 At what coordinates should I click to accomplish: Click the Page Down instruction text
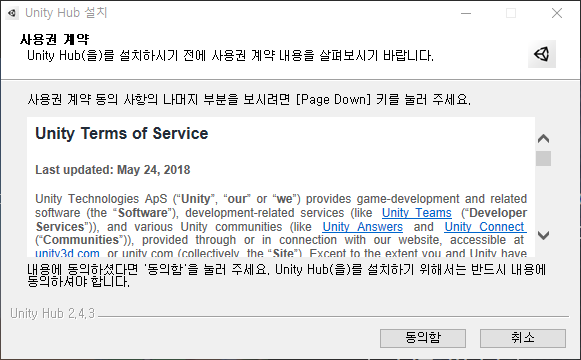[x=249, y=99]
